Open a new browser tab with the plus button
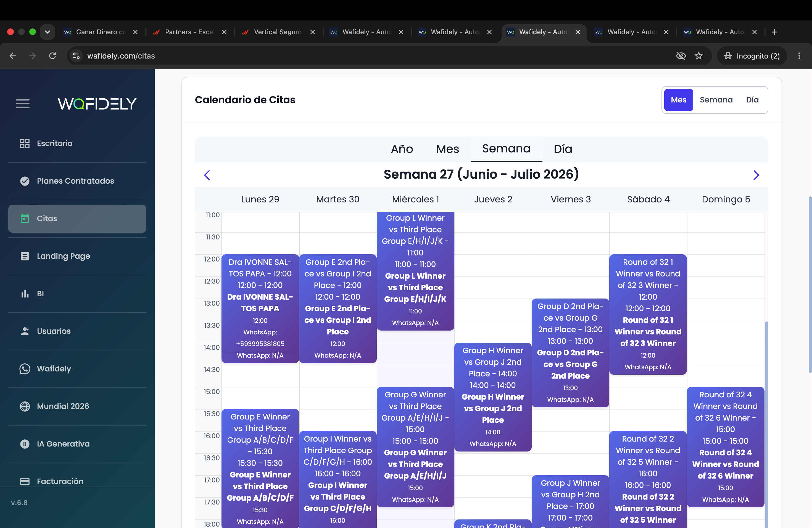 [x=774, y=32]
